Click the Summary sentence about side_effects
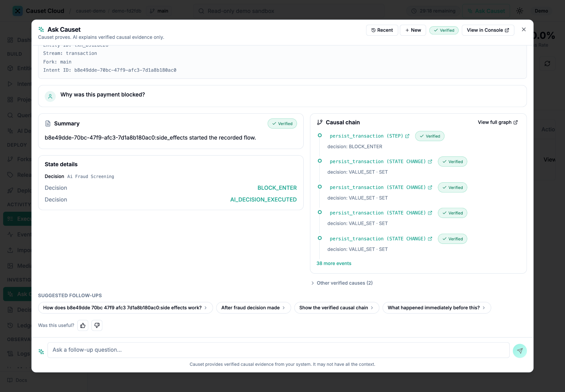The width and height of the screenshot is (565, 392). tap(150, 138)
